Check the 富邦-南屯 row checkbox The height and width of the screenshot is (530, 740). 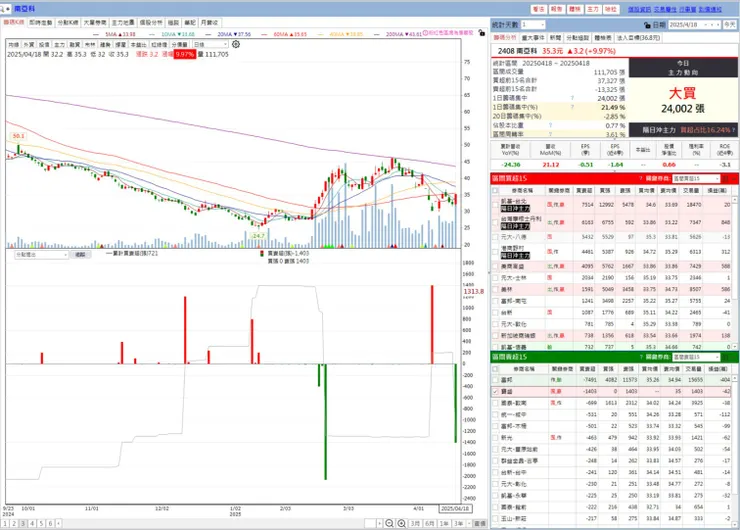[x=495, y=301]
